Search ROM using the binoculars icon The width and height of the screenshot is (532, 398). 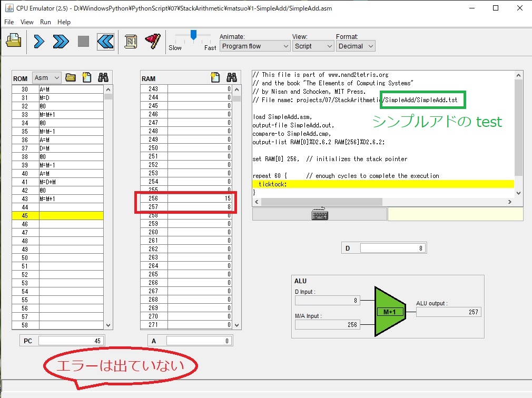(103, 77)
